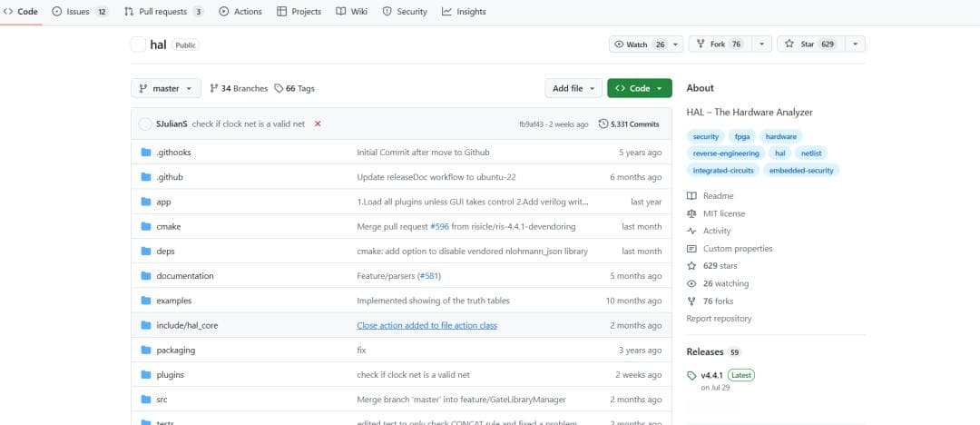
Task: Open the MIT license link
Action: point(716,213)
